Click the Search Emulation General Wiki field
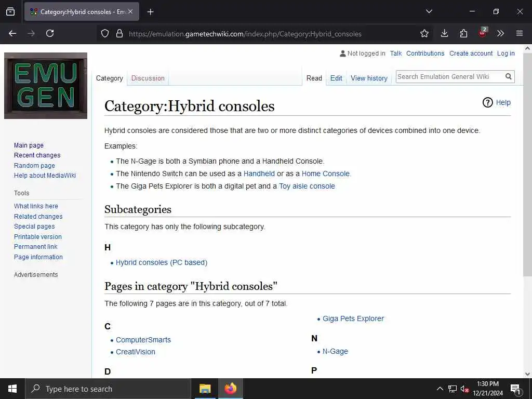The width and height of the screenshot is (532, 399). [449, 77]
